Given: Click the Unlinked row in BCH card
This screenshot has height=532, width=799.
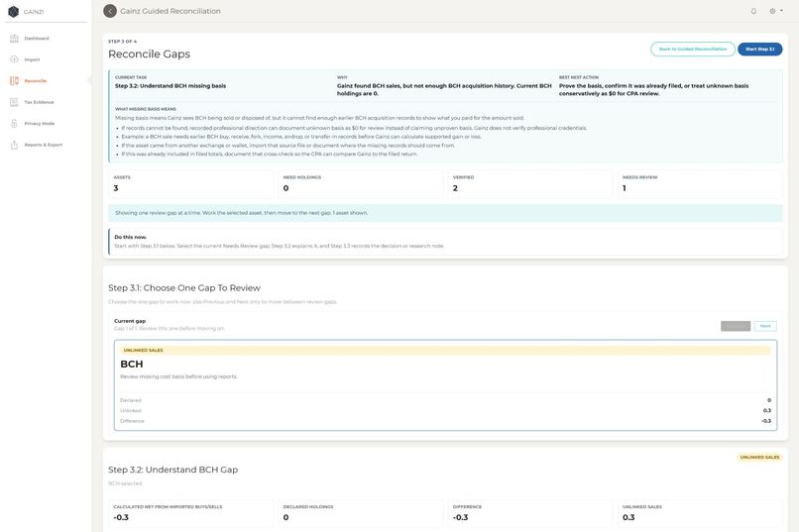Looking at the screenshot, I should [x=445, y=411].
